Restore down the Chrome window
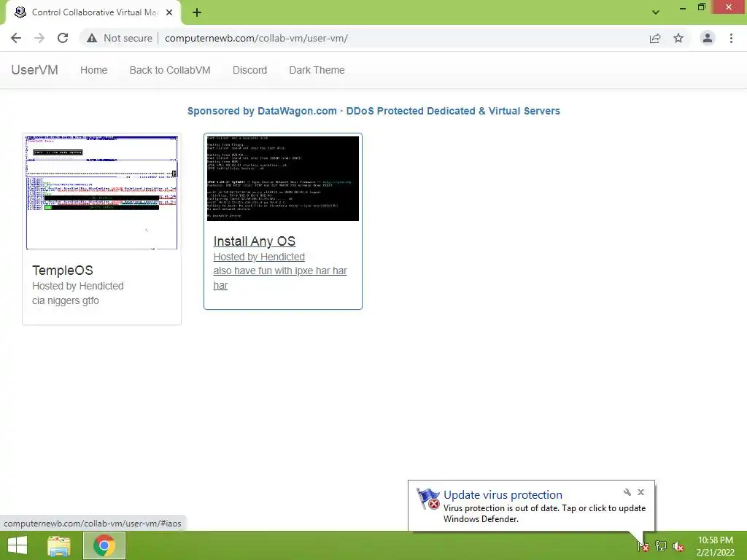 coord(701,7)
